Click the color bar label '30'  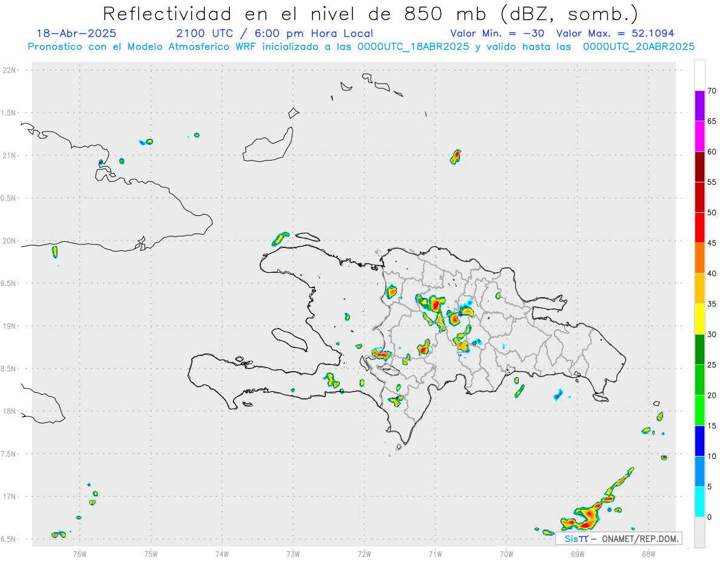[x=712, y=334]
